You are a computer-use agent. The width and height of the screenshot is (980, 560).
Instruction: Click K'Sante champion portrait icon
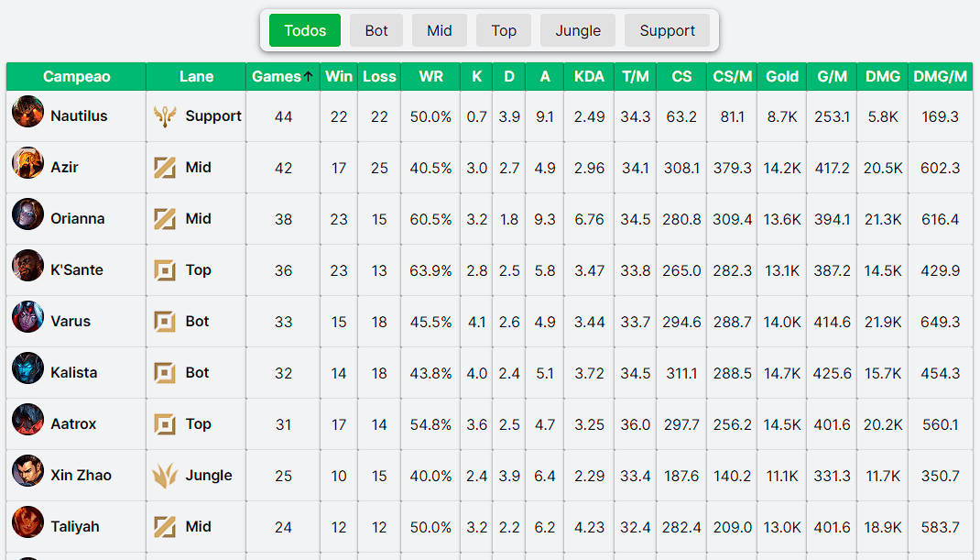tap(27, 266)
